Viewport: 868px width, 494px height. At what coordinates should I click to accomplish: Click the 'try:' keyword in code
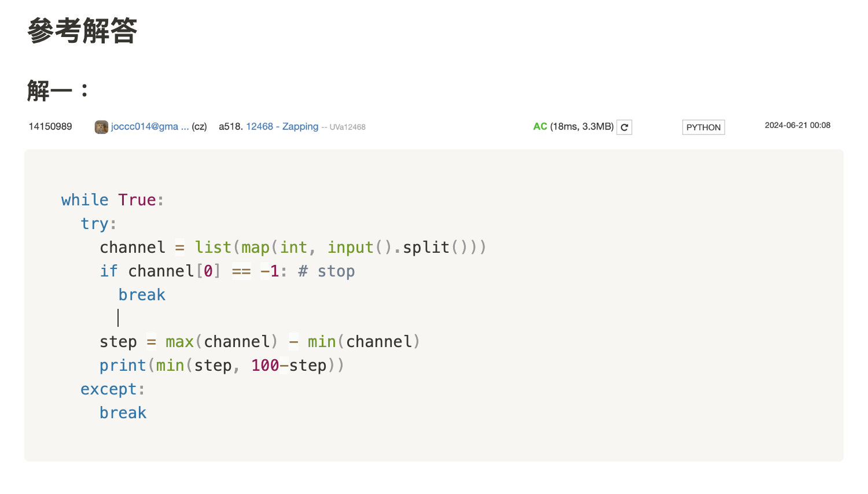[x=95, y=224]
